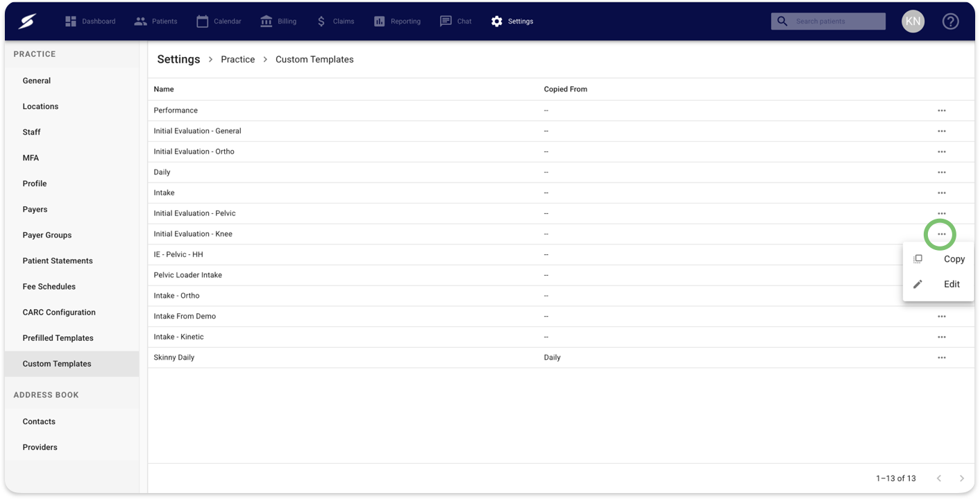Click the search magnifier icon
The width and height of the screenshot is (980, 500).
[x=782, y=22]
